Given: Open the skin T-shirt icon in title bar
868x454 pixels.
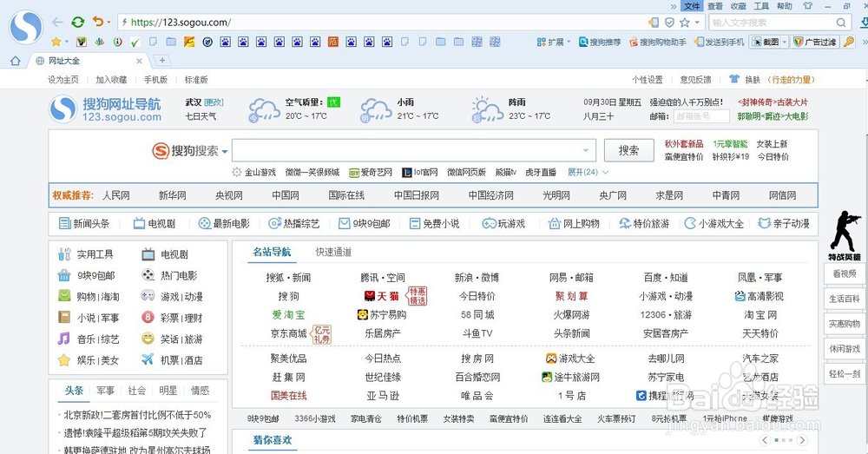Looking at the screenshot, I should coord(807,6).
